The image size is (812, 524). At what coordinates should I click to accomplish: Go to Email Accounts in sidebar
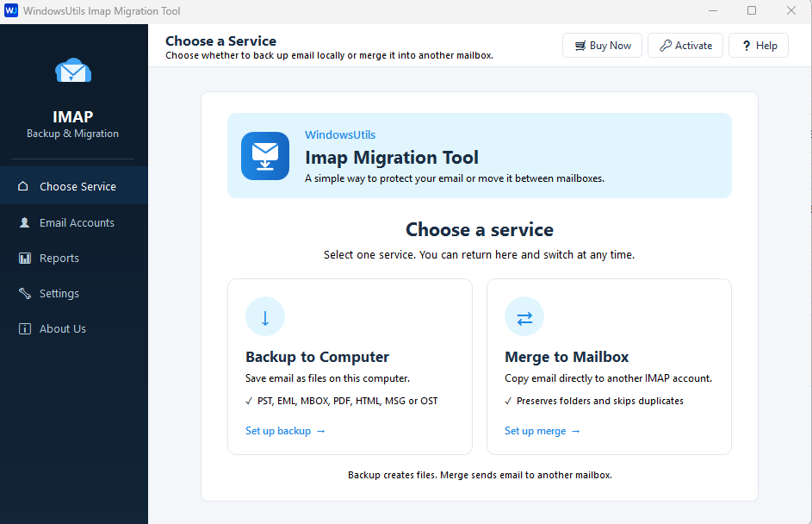(74, 222)
